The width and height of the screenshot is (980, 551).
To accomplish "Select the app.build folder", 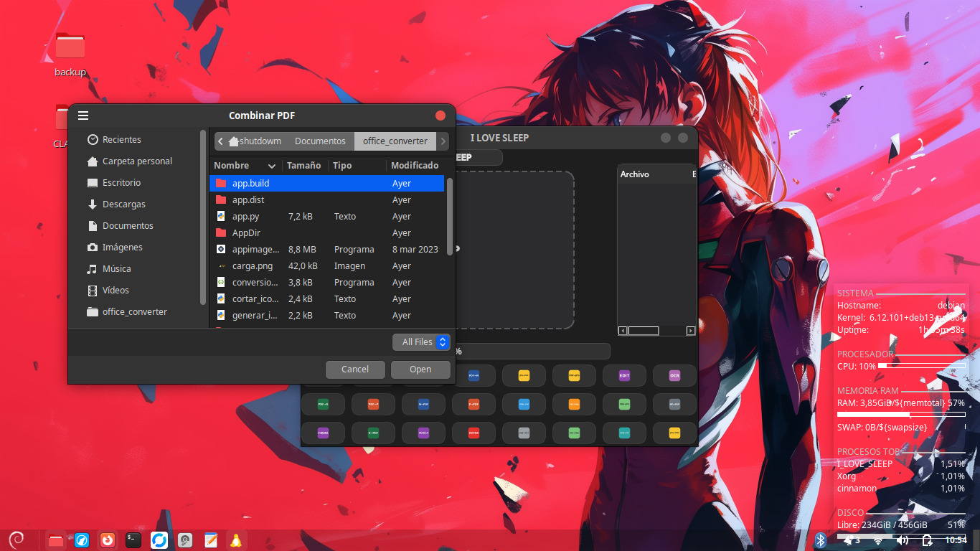I will click(326, 184).
